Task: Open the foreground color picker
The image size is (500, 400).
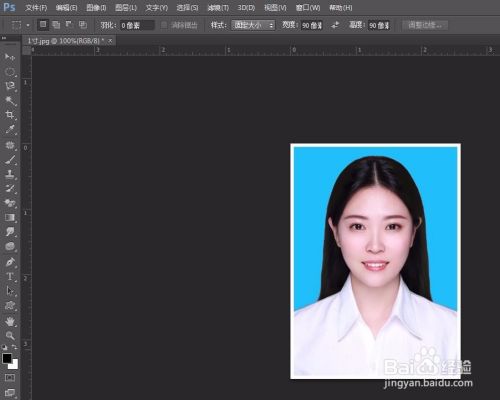Action: point(7,358)
